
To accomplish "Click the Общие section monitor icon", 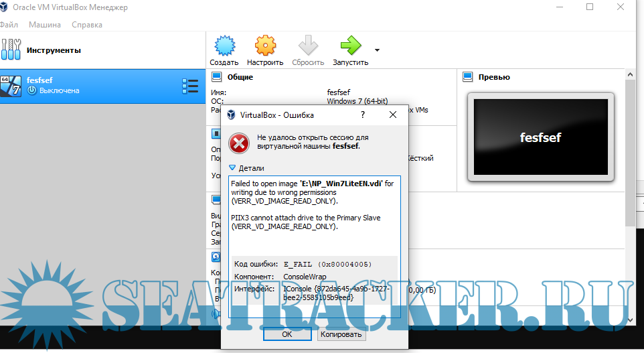I will (x=217, y=77).
